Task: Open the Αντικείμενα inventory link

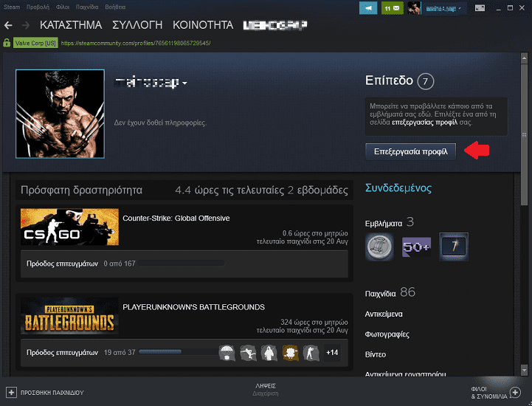Action: 384,314
